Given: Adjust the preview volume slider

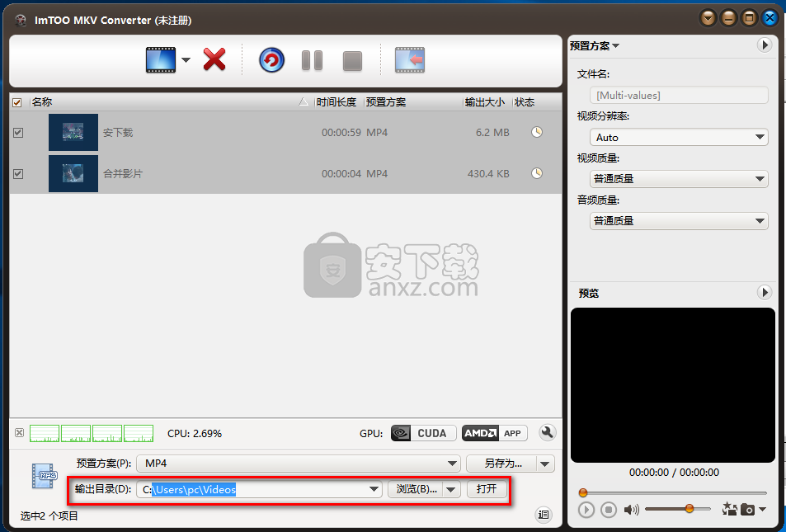Looking at the screenshot, I should point(678,509).
